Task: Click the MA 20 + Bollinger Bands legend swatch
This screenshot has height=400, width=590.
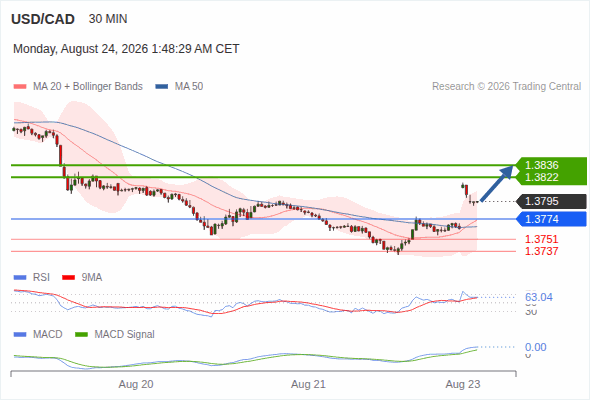Action: point(20,87)
